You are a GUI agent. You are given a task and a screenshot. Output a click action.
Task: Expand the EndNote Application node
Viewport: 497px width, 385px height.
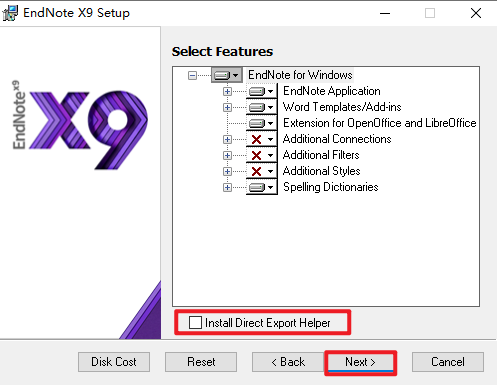click(227, 91)
